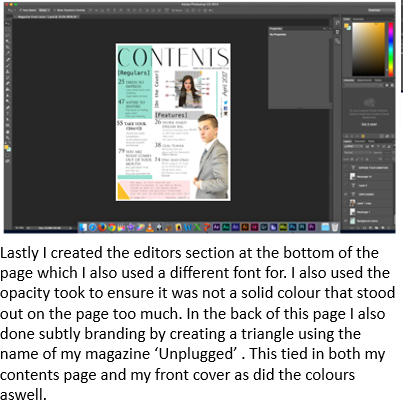Select the Move tool in the toolbox
The width and height of the screenshot is (403, 406).
tap(8, 23)
